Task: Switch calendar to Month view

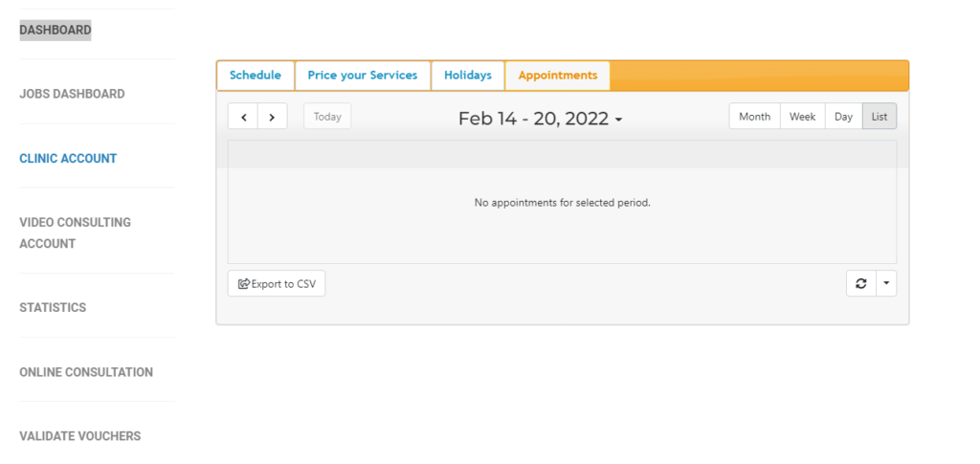Action: click(754, 116)
